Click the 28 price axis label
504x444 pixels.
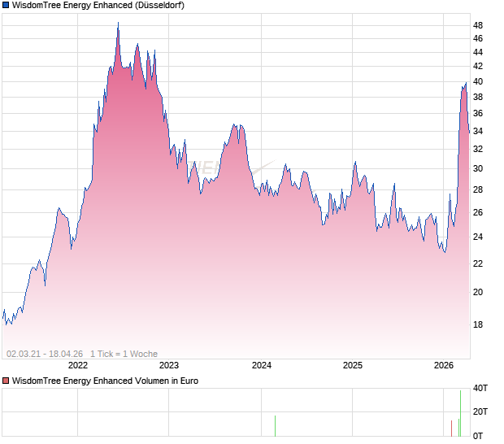(x=478, y=189)
